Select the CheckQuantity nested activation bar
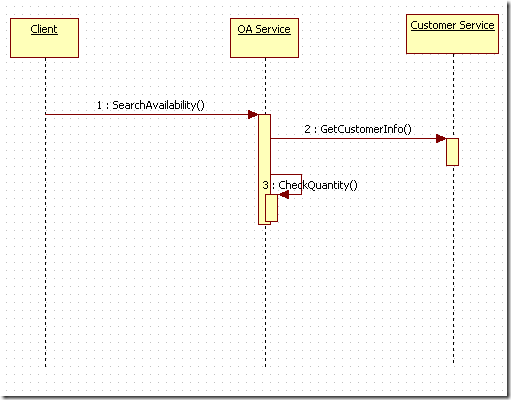Image resolution: width=511 pixels, height=400 pixels. [x=271, y=208]
